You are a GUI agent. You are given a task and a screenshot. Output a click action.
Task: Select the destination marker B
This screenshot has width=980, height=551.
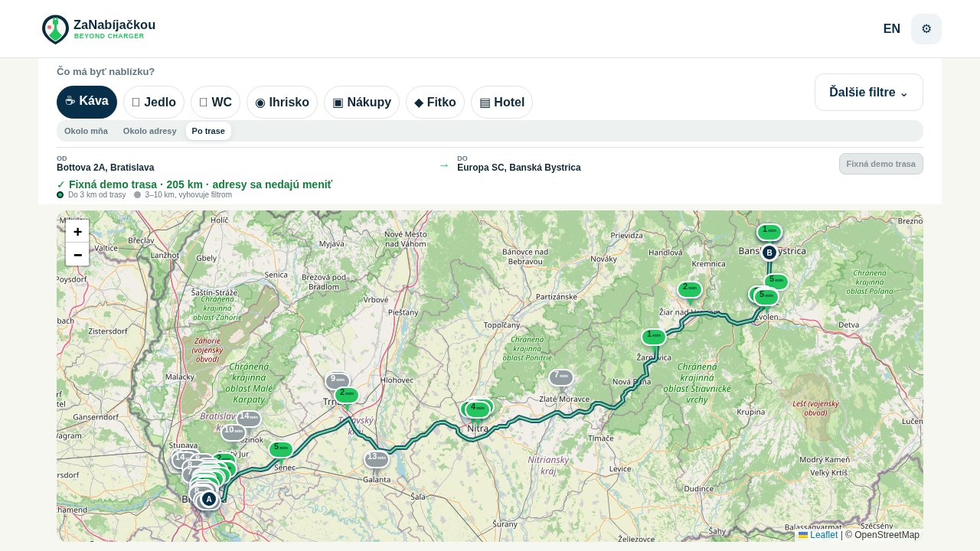tap(769, 253)
